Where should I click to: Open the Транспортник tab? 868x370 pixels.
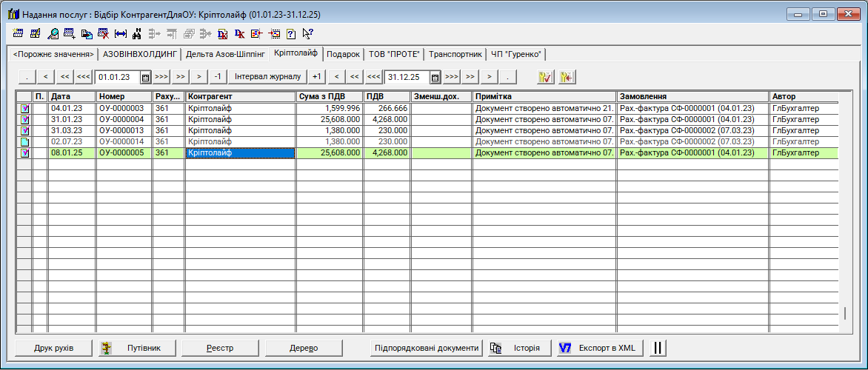[x=455, y=54]
